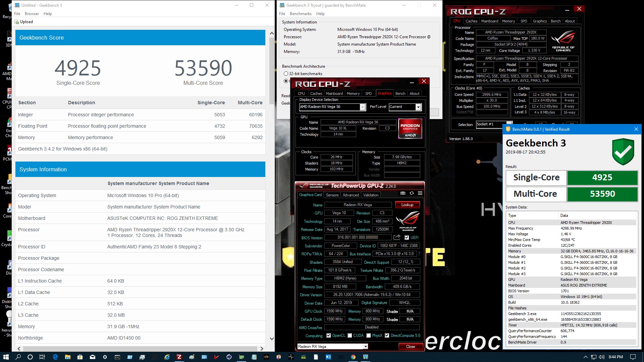Open the Bench tab in front CPU-Z window

(400, 94)
